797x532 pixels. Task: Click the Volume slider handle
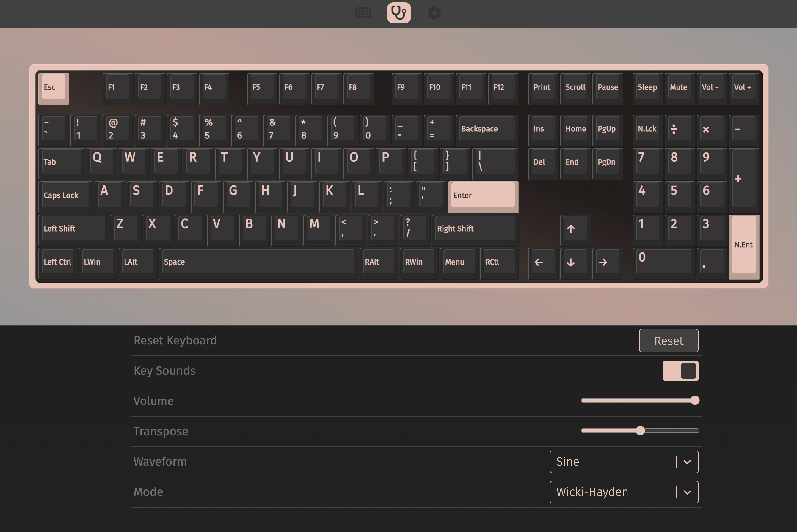[x=695, y=400]
